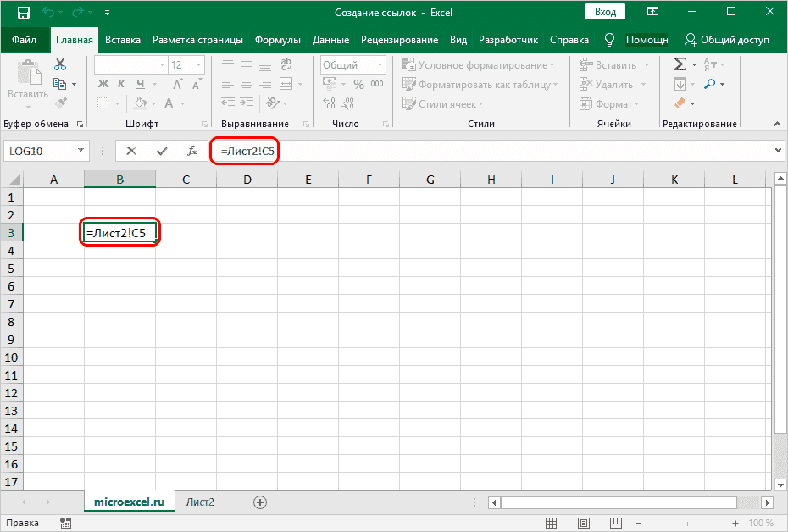
Task: Click the Вход sign-in button
Action: click(x=605, y=13)
